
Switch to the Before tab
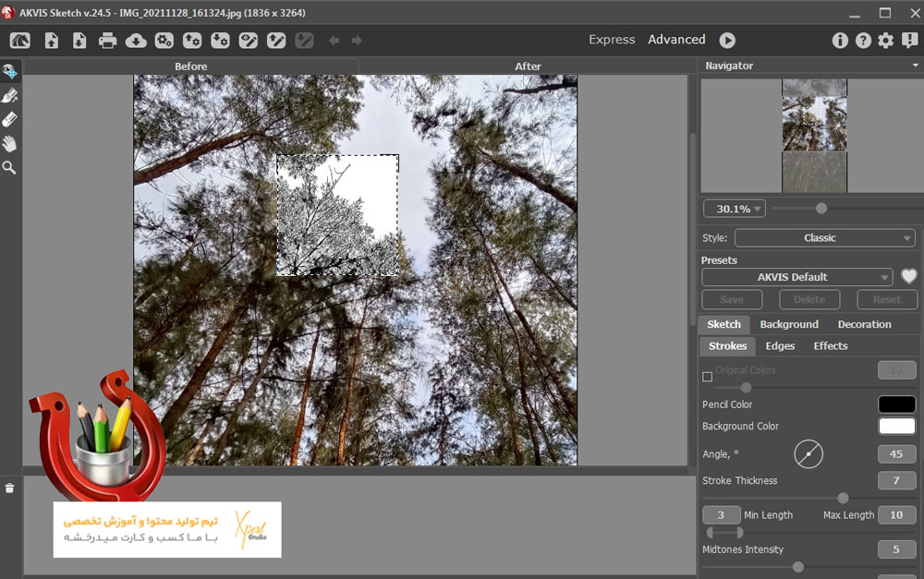pos(190,66)
